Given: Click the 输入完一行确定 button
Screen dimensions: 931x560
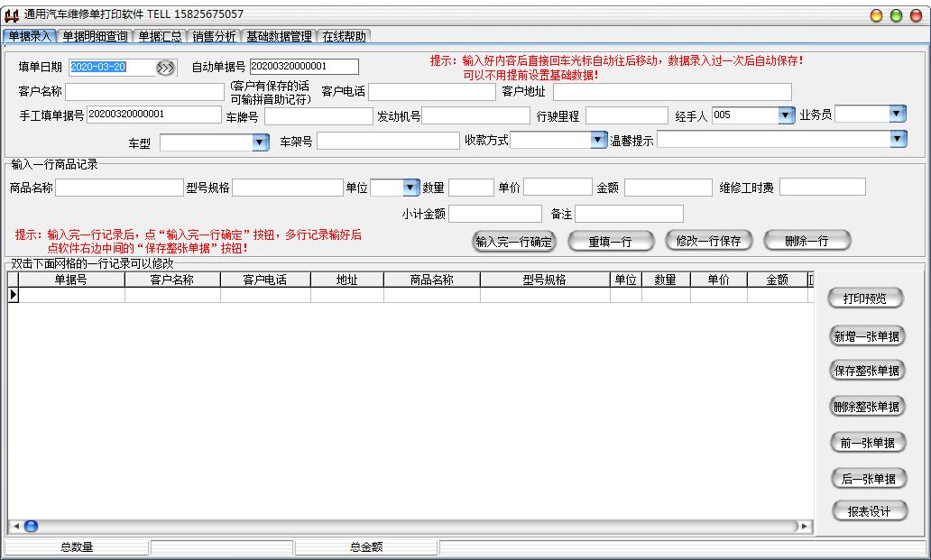Looking at the screenshot, I should tap(514, 242).
